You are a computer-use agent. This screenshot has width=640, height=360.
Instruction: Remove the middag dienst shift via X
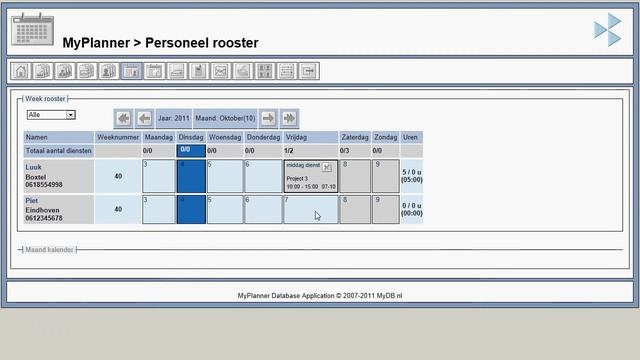[327, 167]
